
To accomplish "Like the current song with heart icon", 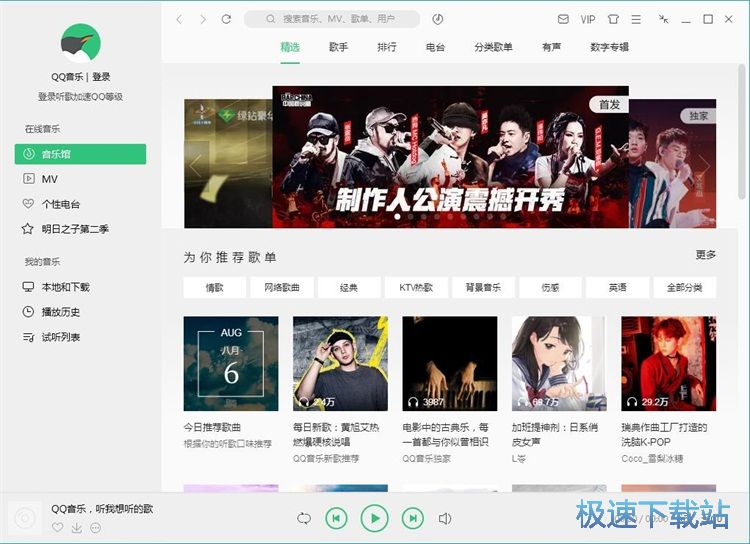I will point(58,528).
